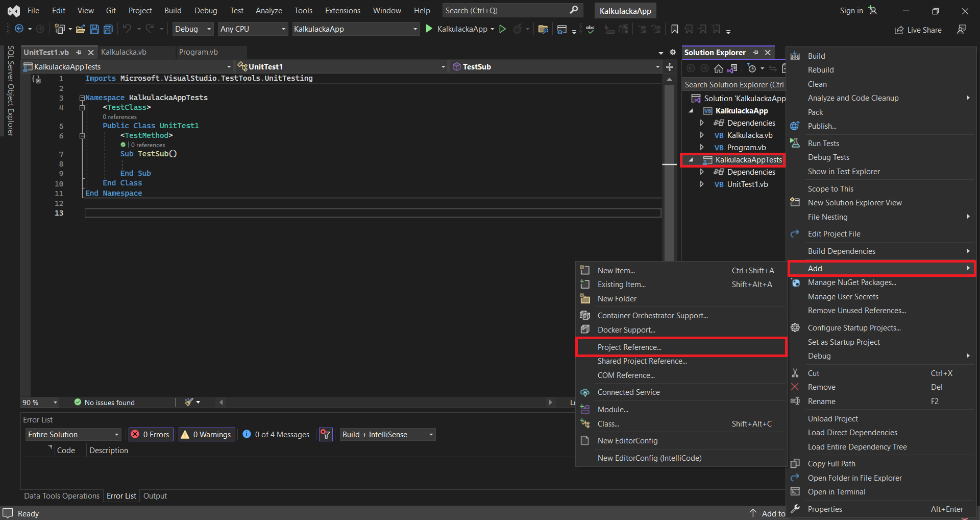Toggle a bookmark with the bookmark icon
The width and height of the screenshot is (980, 520).
click(674, 29)
